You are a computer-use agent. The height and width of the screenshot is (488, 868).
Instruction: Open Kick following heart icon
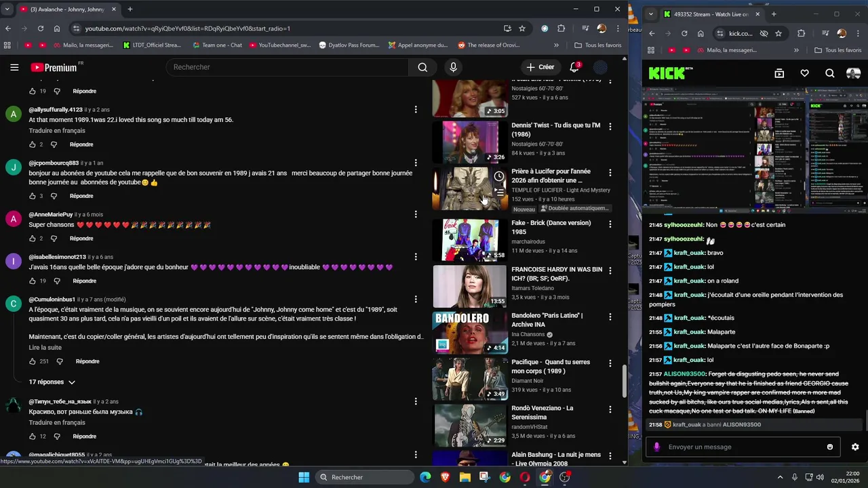804,73
